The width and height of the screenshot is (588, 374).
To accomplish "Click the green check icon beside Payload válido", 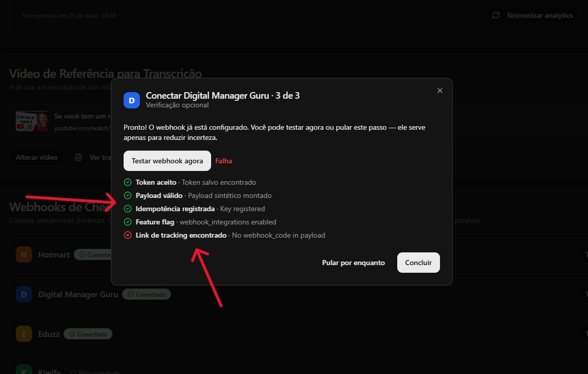I will [128, 195].
